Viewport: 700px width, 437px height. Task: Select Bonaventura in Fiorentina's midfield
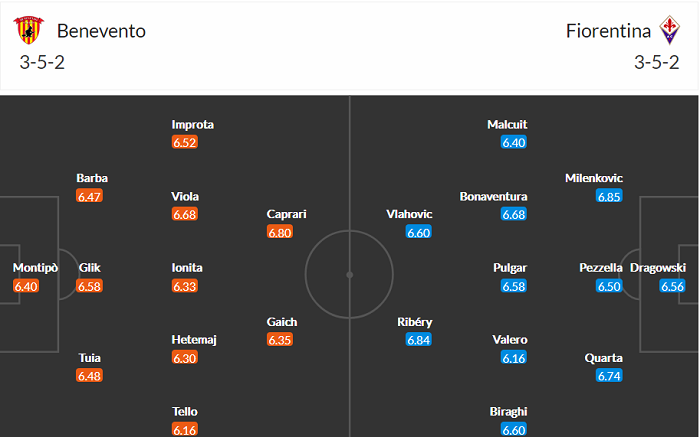click(x=493, y=196)
